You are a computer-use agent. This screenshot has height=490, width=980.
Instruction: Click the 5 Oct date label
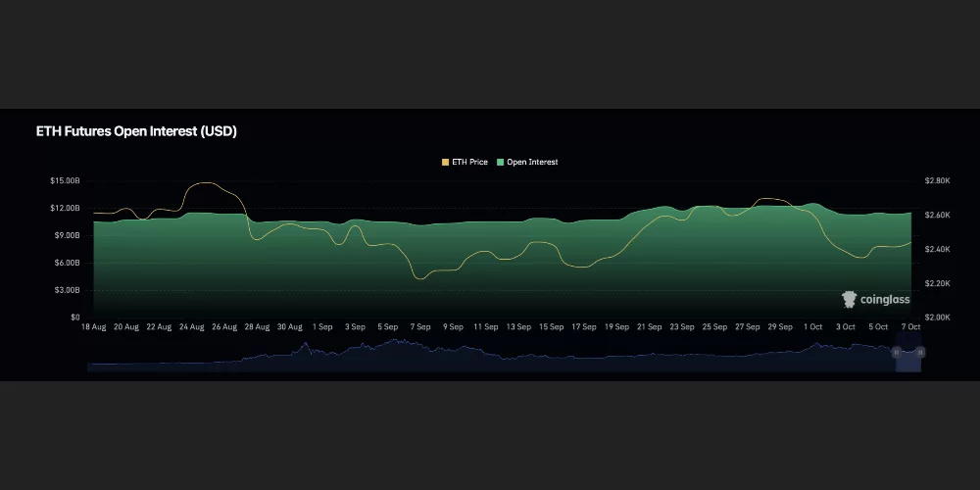(878, 327)
